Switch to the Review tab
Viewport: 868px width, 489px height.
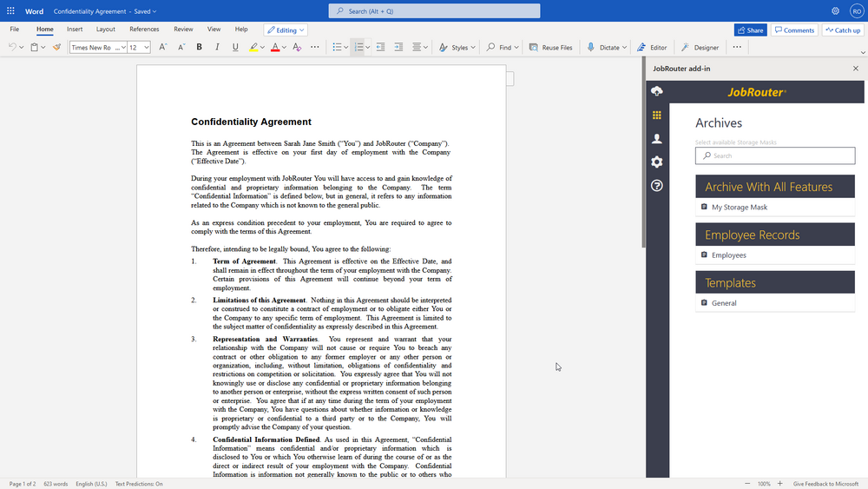pyautogui.click(x=183, y=30)
